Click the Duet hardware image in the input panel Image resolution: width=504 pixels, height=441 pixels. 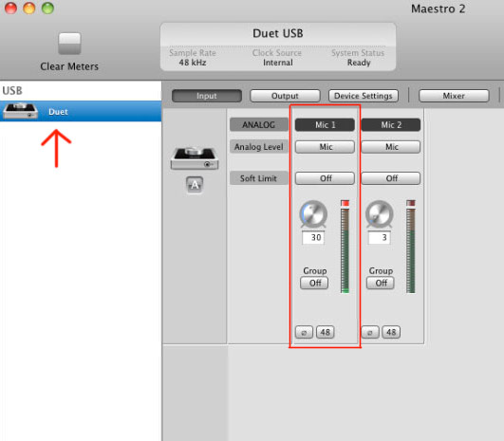coord(195,158)
